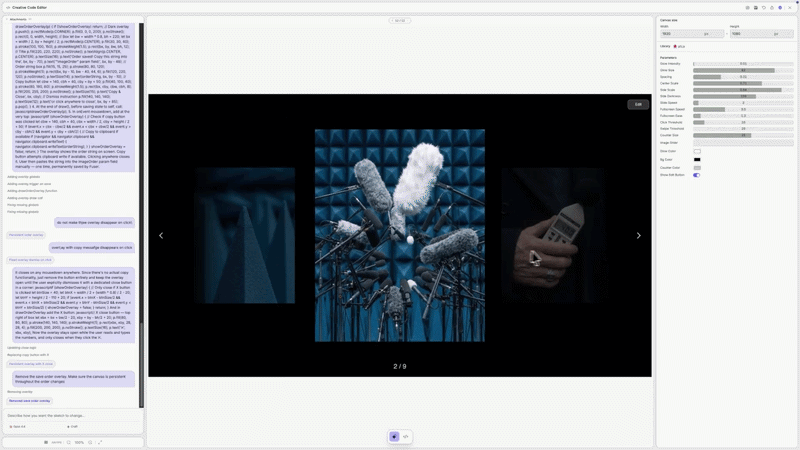The image size is (800, 450).
Task: Click the fullscreen expand icon in bottom bar
Action: 100,442
